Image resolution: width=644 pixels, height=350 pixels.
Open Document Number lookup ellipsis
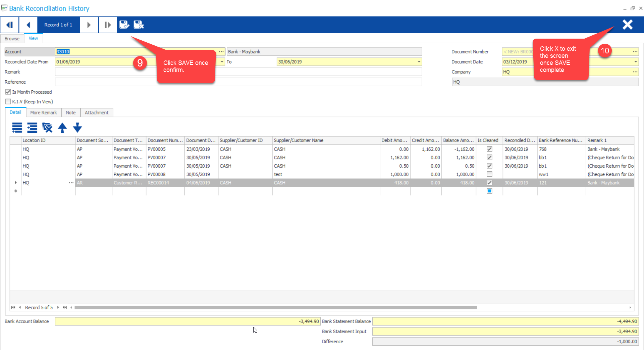(x=635, y=52)
